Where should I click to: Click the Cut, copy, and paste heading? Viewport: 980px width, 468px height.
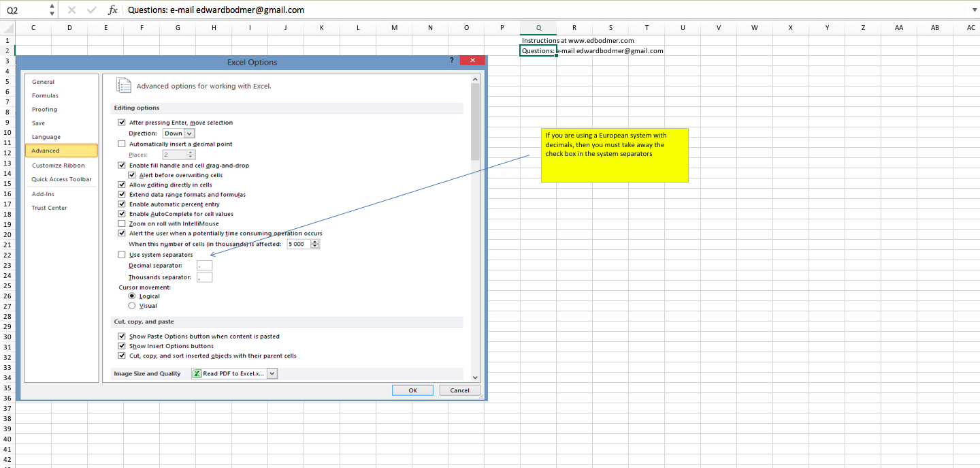click(x=144, y=322)
